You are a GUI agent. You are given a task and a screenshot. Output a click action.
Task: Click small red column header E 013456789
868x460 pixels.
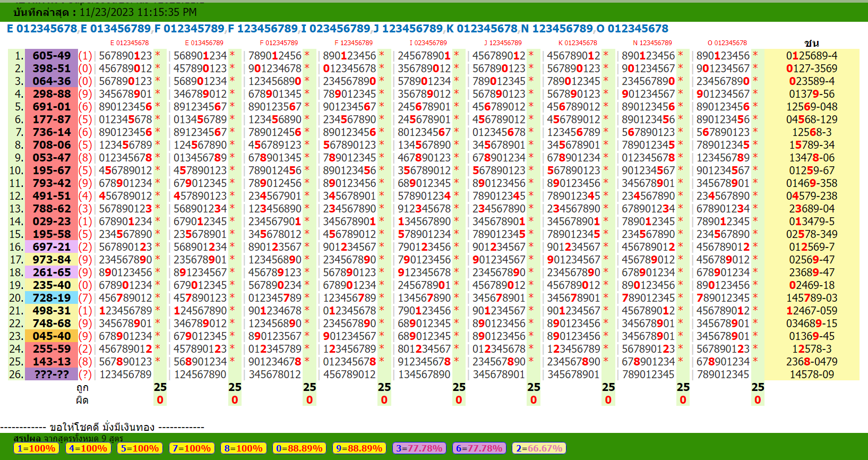coord(204,43)
